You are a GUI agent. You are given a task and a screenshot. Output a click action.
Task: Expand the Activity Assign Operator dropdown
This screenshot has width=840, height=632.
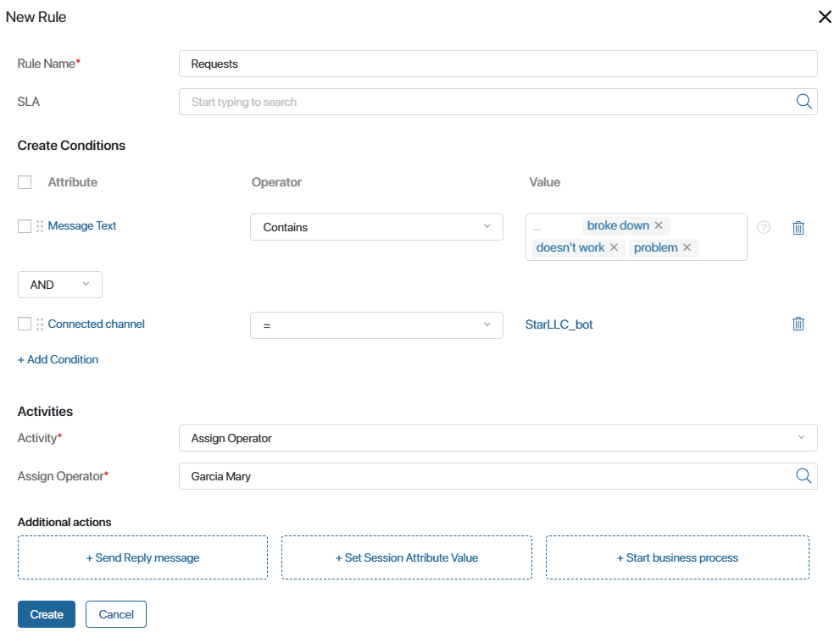coord(498,438)
